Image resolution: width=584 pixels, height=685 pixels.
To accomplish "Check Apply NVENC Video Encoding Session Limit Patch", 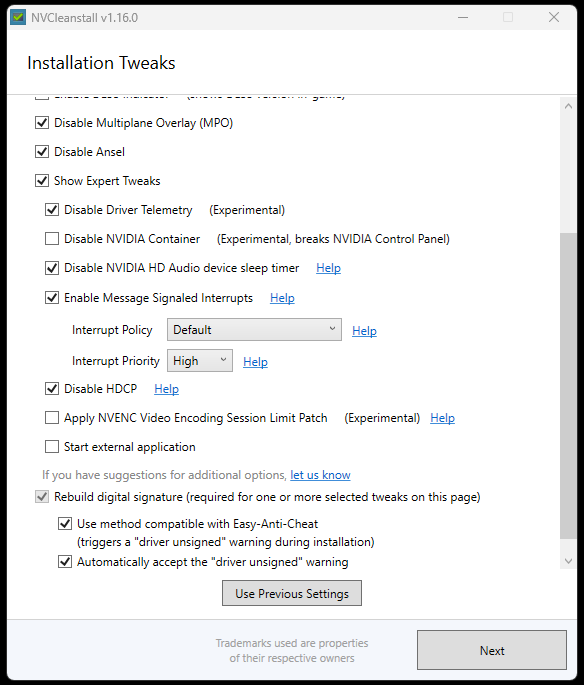I will 52,418.
